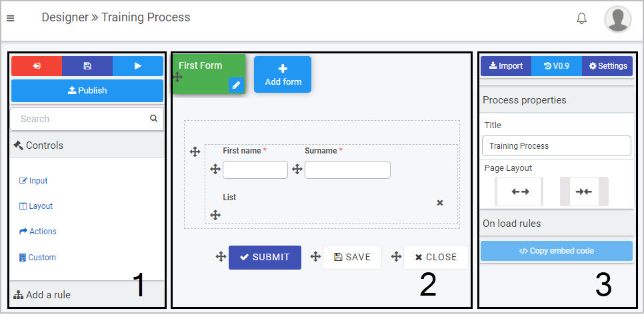Viewport: 644px width, 327px height.
Task: Select the narrow centered page layout option
Action: pyautogui.click(x=584, y=192)
